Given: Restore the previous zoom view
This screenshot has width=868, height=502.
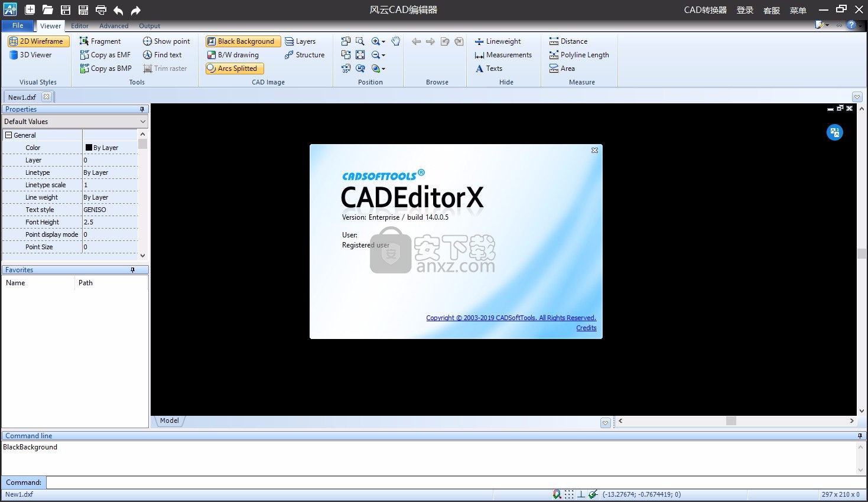Looking at the screenshot, I should 360,69.
